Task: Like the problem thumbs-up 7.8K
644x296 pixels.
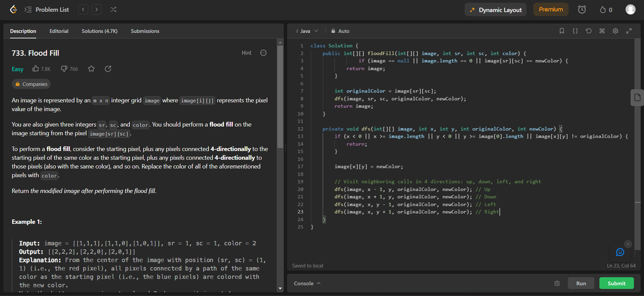Action: 41,69
